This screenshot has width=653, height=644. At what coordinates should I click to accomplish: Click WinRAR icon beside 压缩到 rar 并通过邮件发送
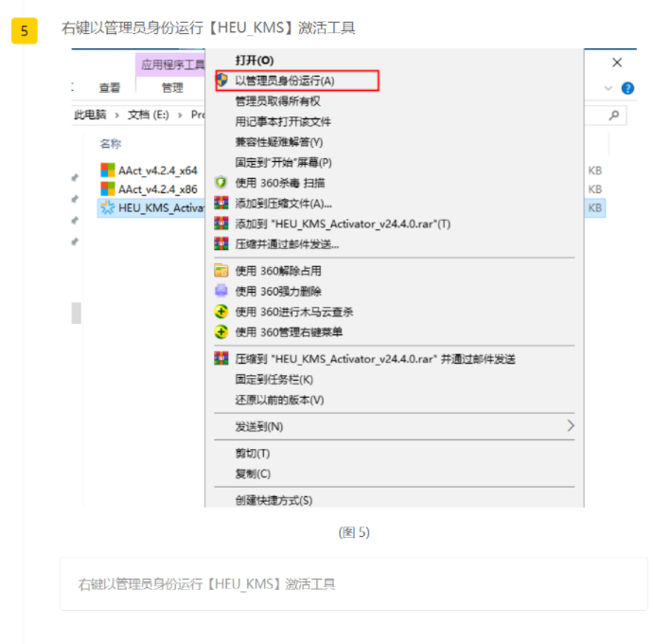pos(221,359)
